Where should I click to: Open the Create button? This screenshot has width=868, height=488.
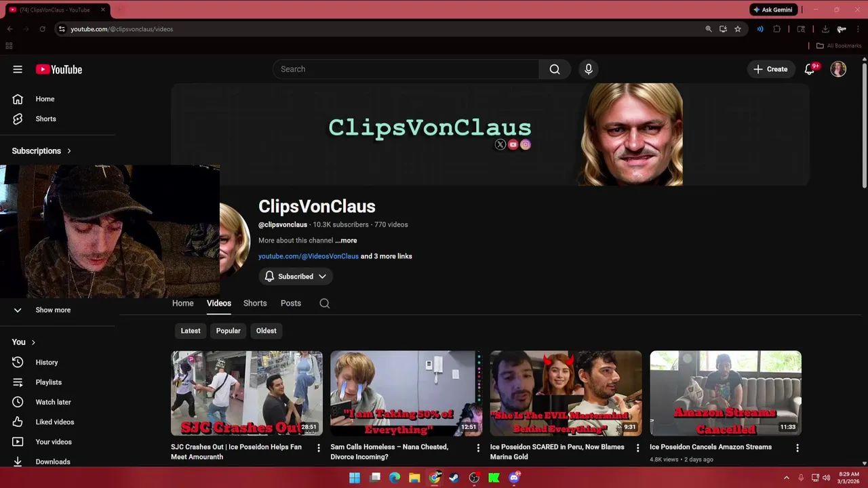pyautogui.click(x=770, y=69)
